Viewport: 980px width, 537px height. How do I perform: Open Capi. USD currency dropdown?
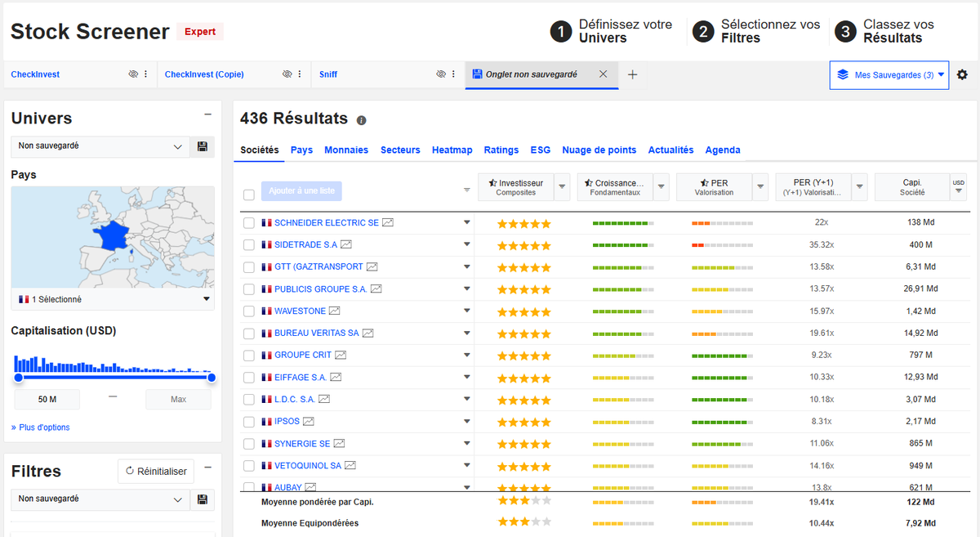point(959,187)
